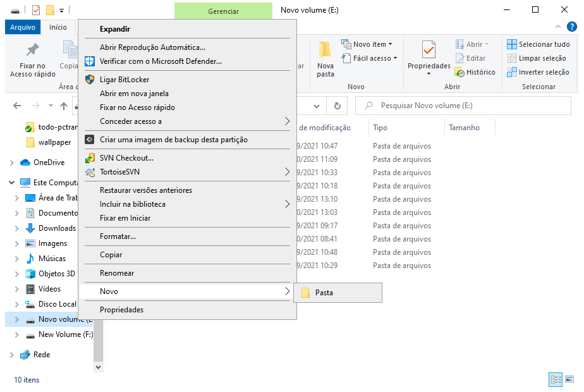Viewport: 584px width, 392px height.
Task: Navigate up one folder level arrow
Action: click(64, 106)
